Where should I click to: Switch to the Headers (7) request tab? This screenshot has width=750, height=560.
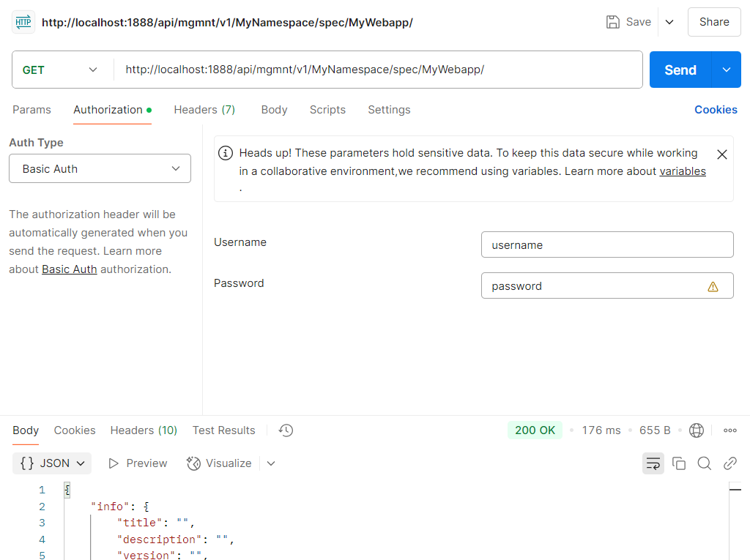click(x=204, y=110)
